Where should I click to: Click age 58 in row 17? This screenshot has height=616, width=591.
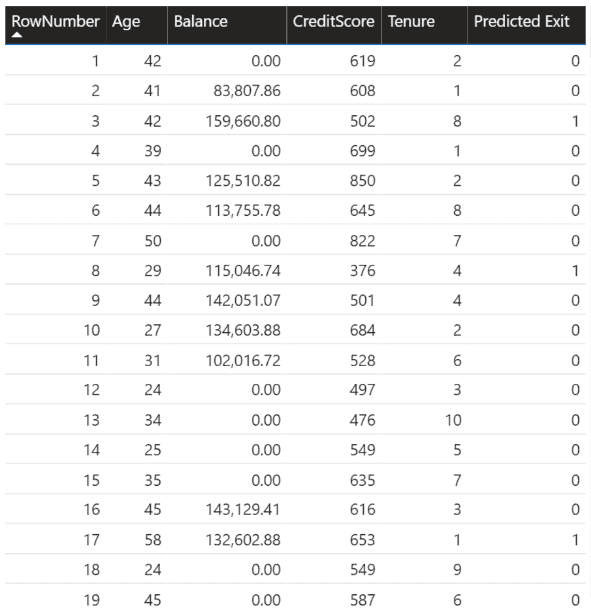[153, 540]
